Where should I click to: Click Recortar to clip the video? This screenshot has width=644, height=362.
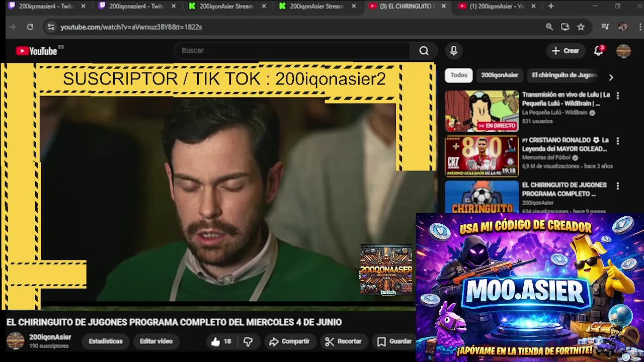[x=344, y=341]
